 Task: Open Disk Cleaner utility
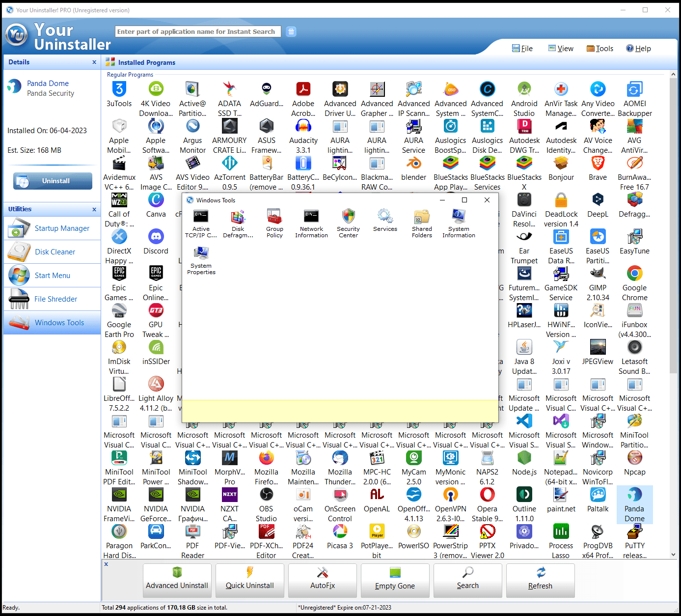[52, 252]
